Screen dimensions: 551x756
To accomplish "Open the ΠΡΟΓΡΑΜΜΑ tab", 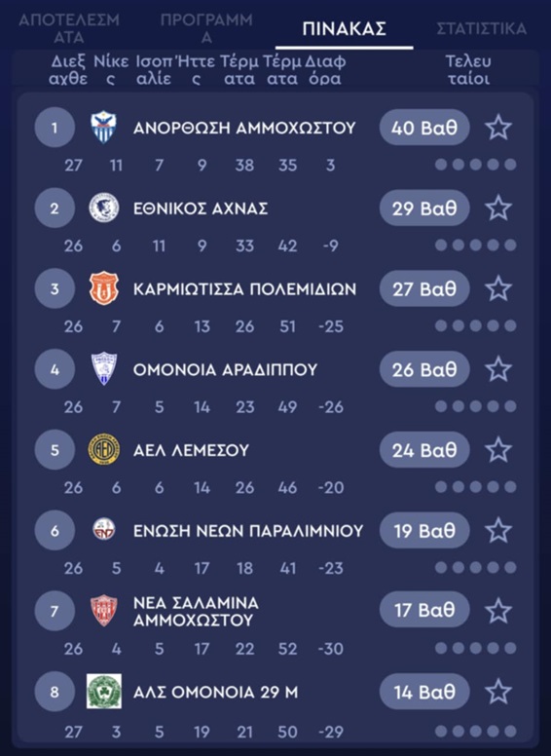I will [206, 28].
